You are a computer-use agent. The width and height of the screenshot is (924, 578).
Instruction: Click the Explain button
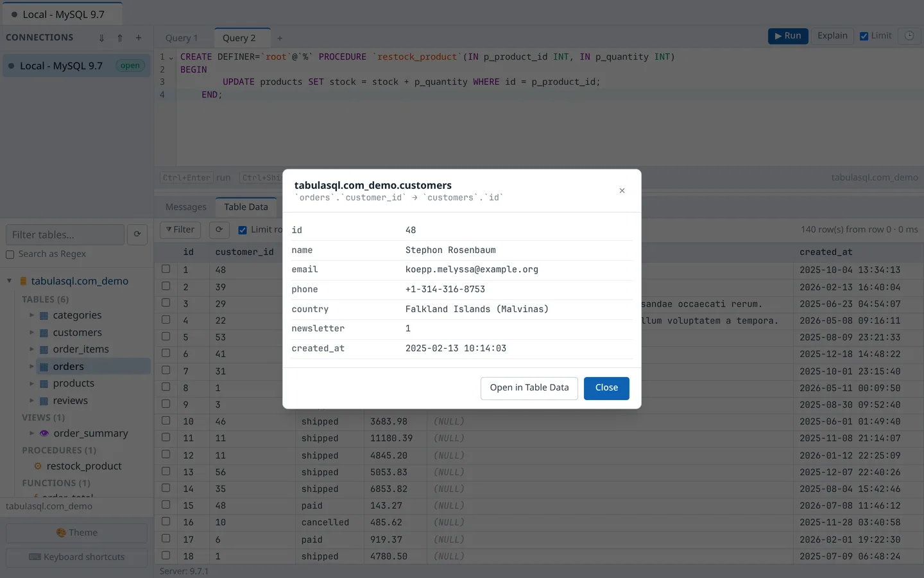pos(832,36)
